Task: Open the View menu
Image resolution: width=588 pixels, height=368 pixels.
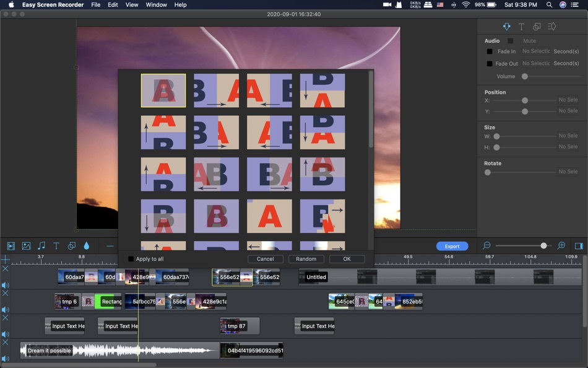Action: [131, 5]
